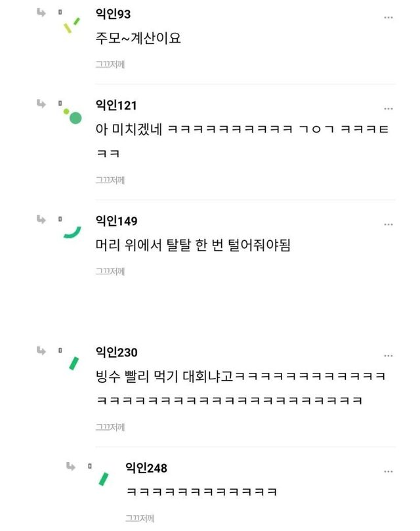This screenshot has width=420, height=531.
Task: Open the more options menu for 익인93's comment
Action: (388, 18)
